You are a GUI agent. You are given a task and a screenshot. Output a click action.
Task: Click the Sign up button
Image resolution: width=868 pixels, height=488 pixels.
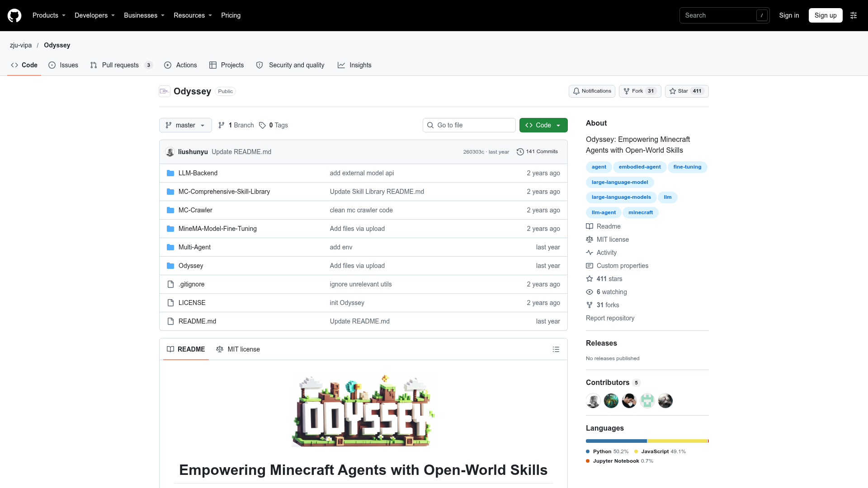click(826, 15)
